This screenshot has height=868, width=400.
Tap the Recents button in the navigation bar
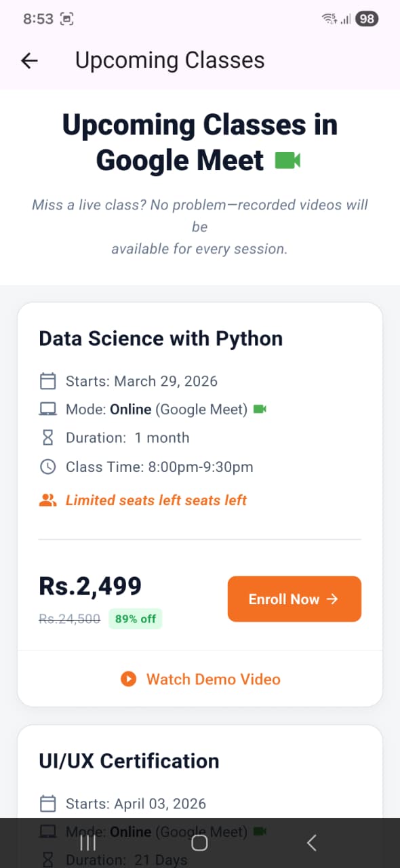(x=87, y=842)
